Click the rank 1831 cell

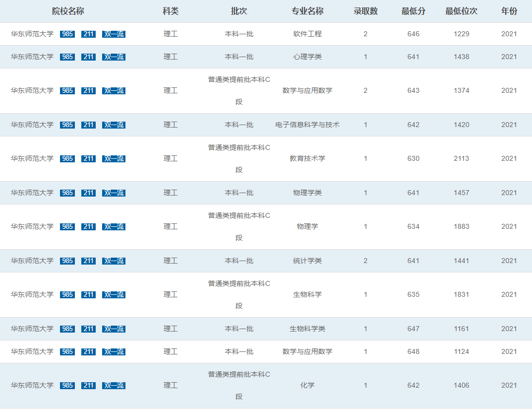(x=462, y=294)
